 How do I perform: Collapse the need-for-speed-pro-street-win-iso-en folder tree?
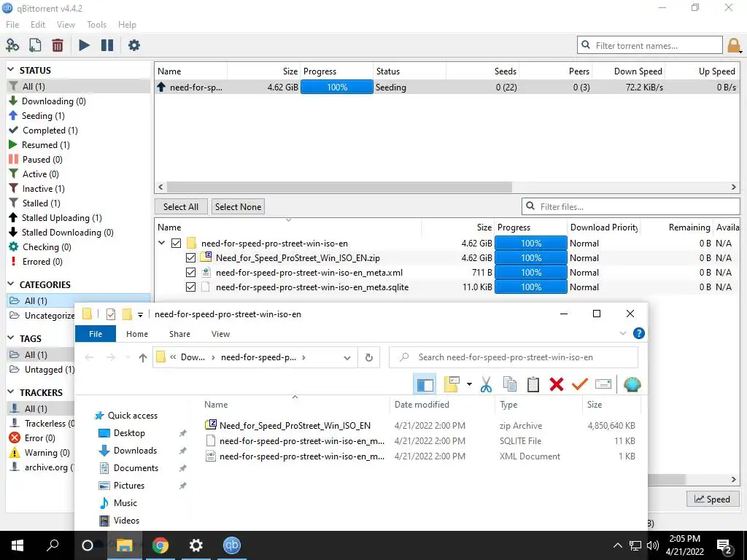[162, 243]
